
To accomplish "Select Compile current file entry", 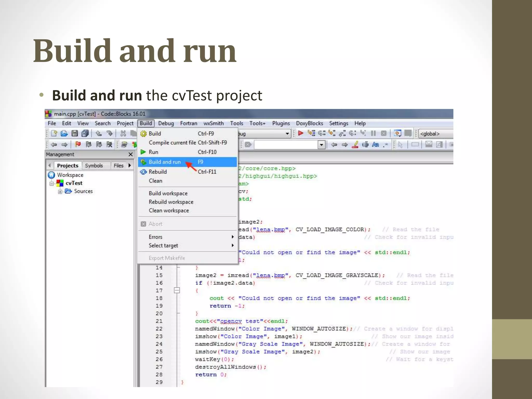I will point(187,143).
